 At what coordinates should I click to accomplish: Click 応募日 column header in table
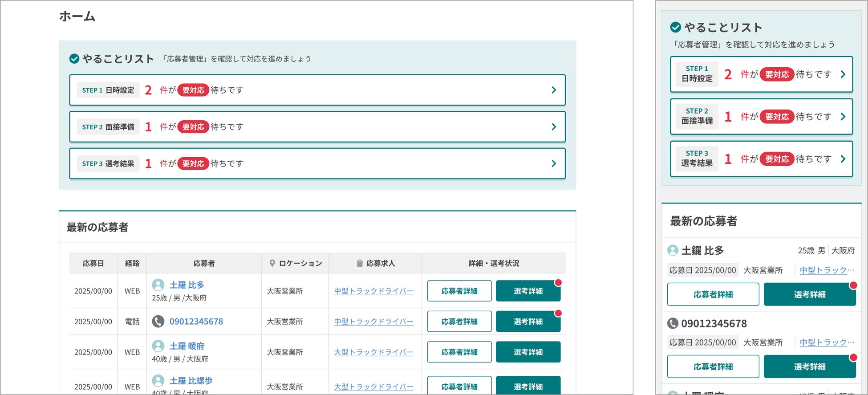[93, 263]
